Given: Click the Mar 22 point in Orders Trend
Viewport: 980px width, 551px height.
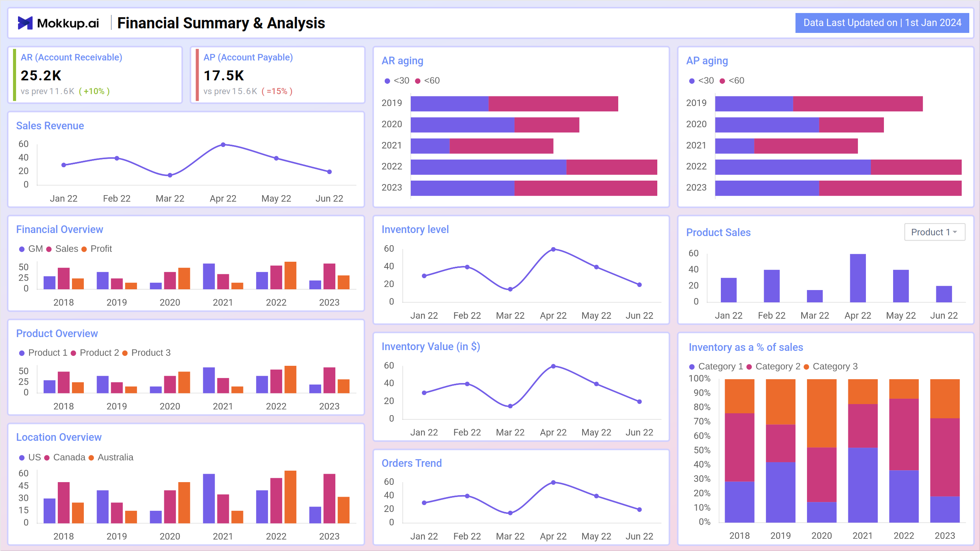Looking at the screenshot, I should coord(510,513).
